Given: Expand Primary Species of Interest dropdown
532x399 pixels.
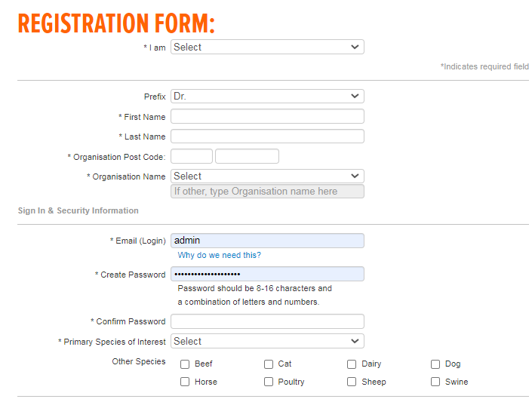Looking at the screenshot, I should [x=267, y=341].
